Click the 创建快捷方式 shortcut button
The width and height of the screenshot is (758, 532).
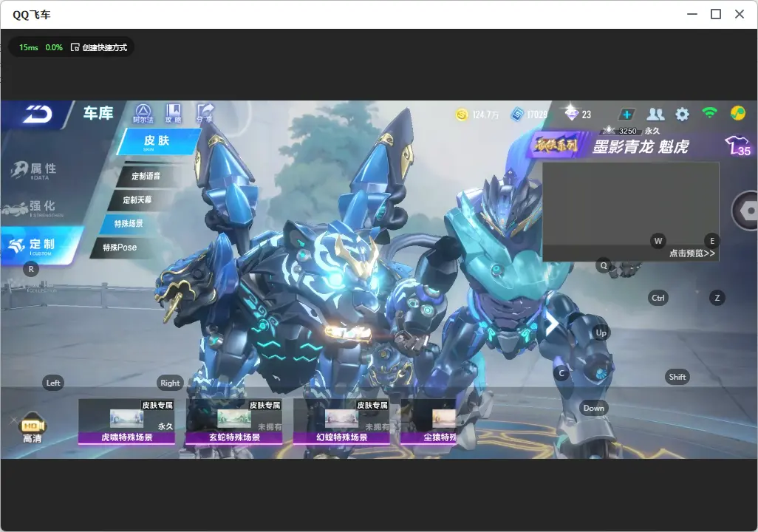(99, 47)
